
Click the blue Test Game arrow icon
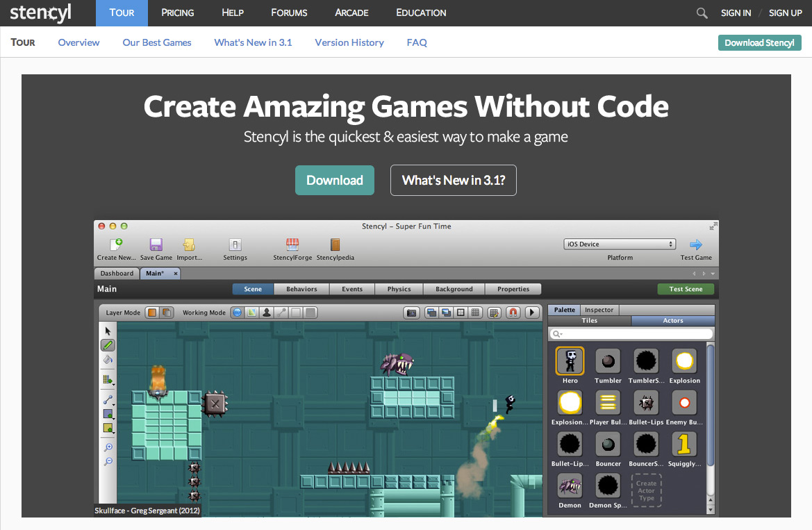pyautogui.click(x=696, y=245)
